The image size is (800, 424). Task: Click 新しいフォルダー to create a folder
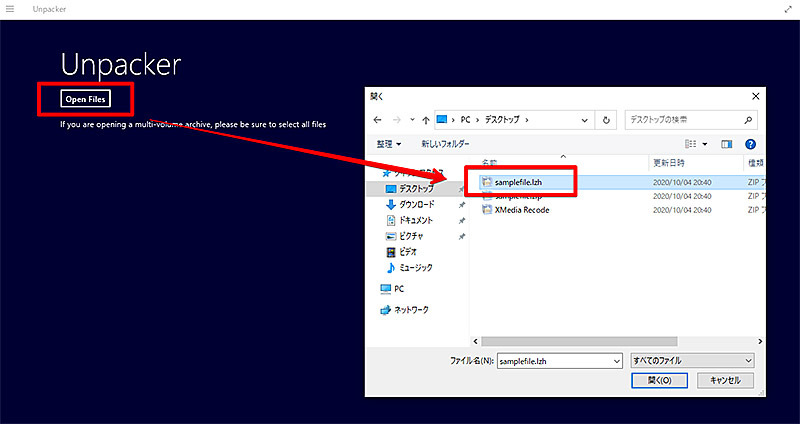[445, 144]
